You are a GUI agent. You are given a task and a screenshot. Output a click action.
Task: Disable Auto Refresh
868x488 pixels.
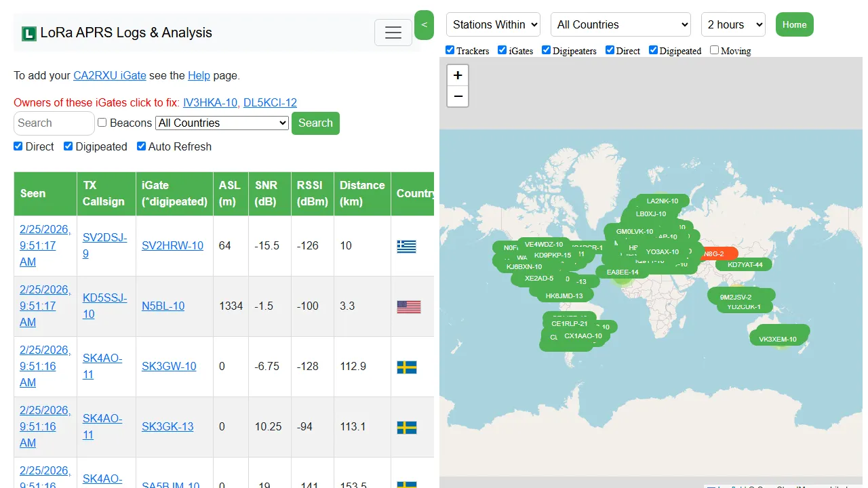(x=141, y=146)
